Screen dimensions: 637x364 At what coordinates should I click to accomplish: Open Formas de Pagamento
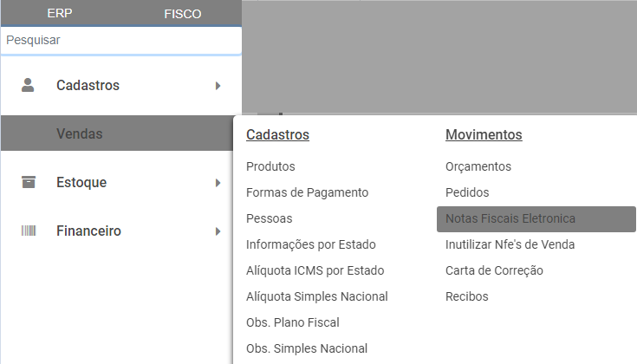coord(307,192)
